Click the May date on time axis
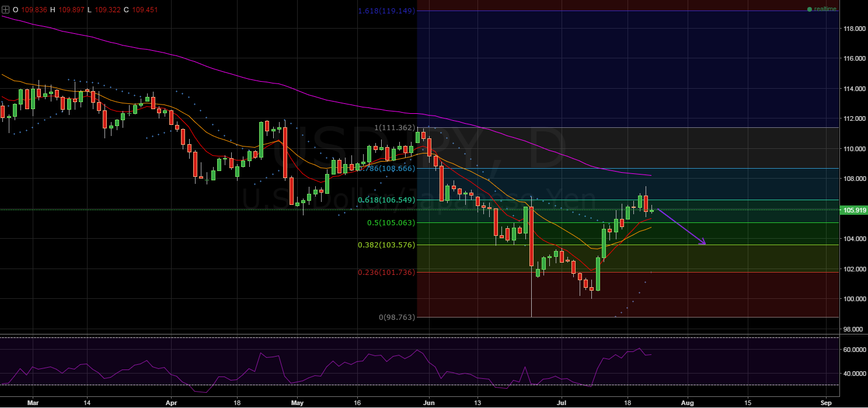 [x=297, y=403]
